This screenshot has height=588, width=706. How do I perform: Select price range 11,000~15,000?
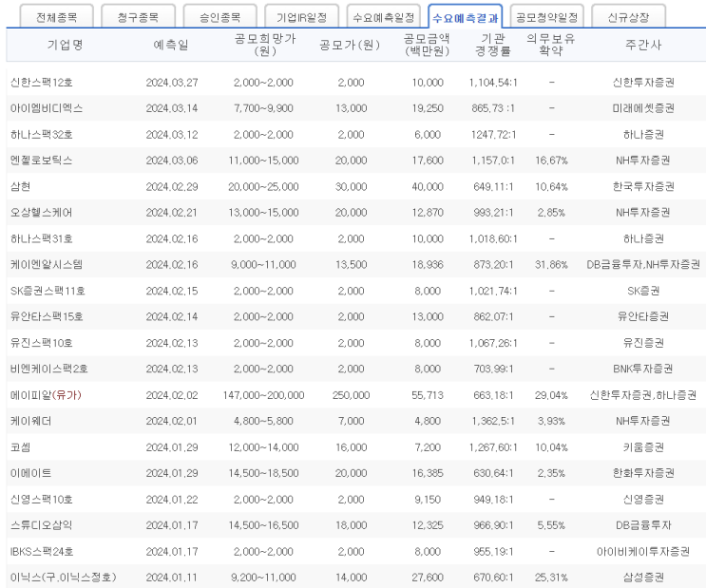(263, 161)
